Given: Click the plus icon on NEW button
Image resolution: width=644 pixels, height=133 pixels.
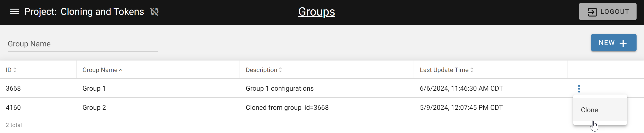Looking at the screenshot, I should pos(623,43).
